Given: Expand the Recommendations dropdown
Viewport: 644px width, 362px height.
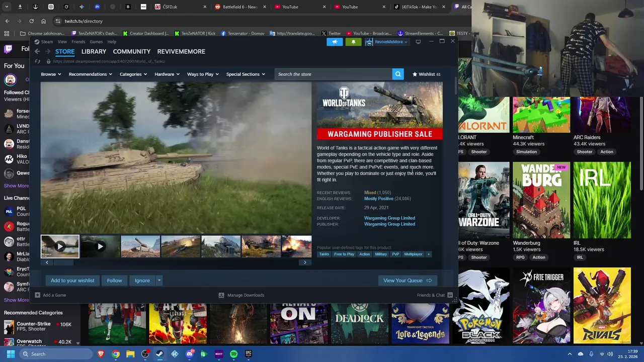Looking at the screenshot, I should coord(91,74).
